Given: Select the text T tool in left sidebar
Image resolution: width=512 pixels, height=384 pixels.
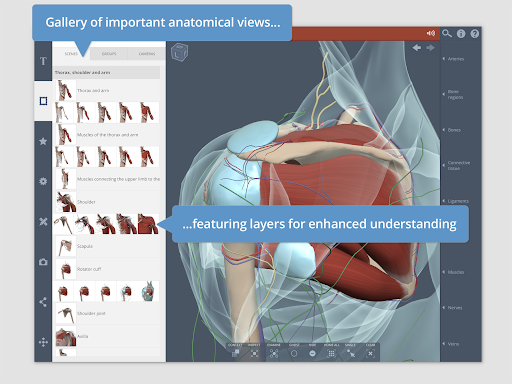Looking at the screenshot, I should (x=43, y=61).
